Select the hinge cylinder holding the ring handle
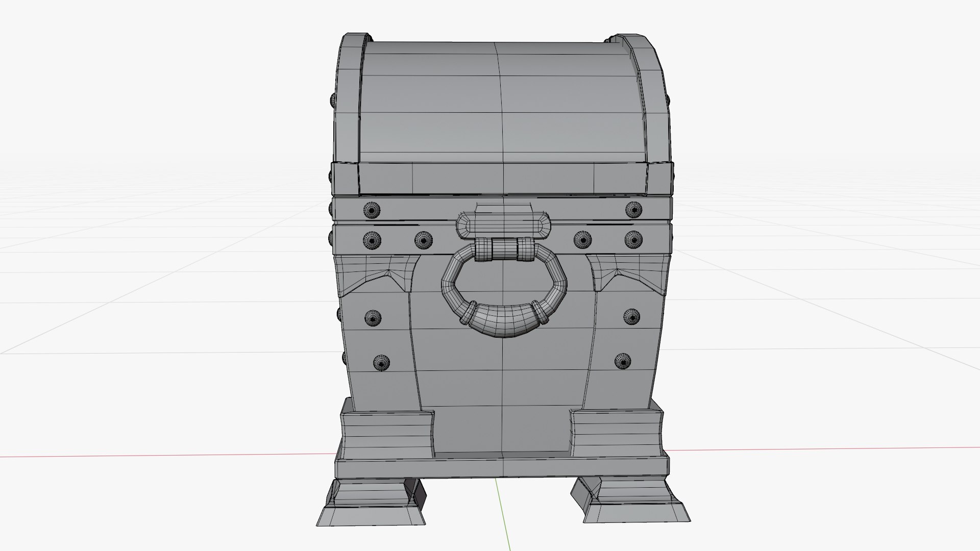 (504, 249)
